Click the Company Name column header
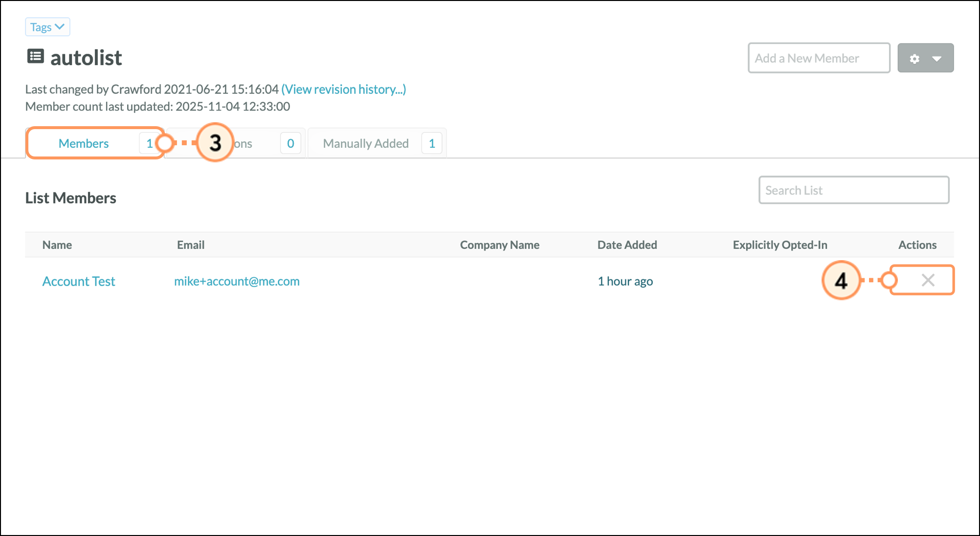This screenshot has width=980, height=536. tap(499, 245)
